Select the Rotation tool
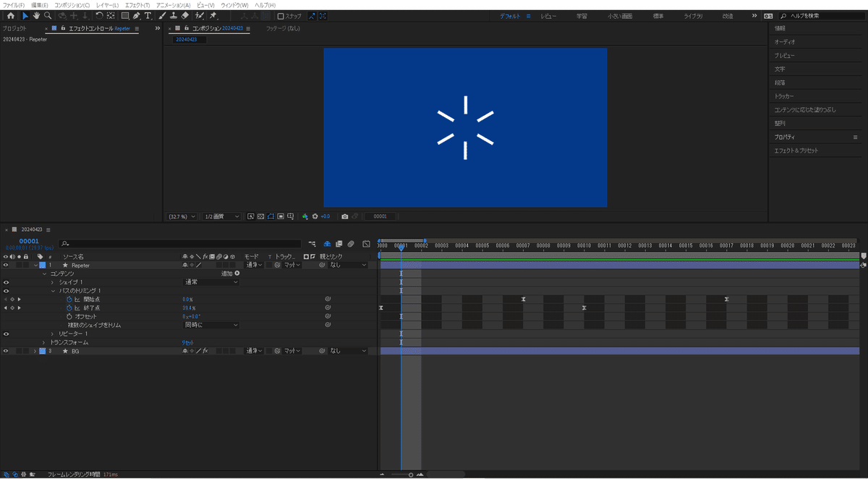Screen dimensions: 868x479 coord(99,15)
